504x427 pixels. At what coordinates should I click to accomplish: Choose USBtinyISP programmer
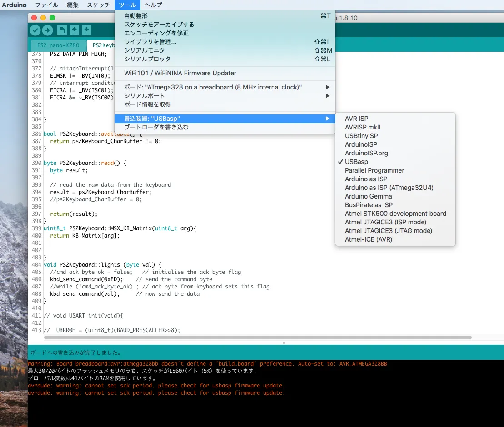pos(395,136)
